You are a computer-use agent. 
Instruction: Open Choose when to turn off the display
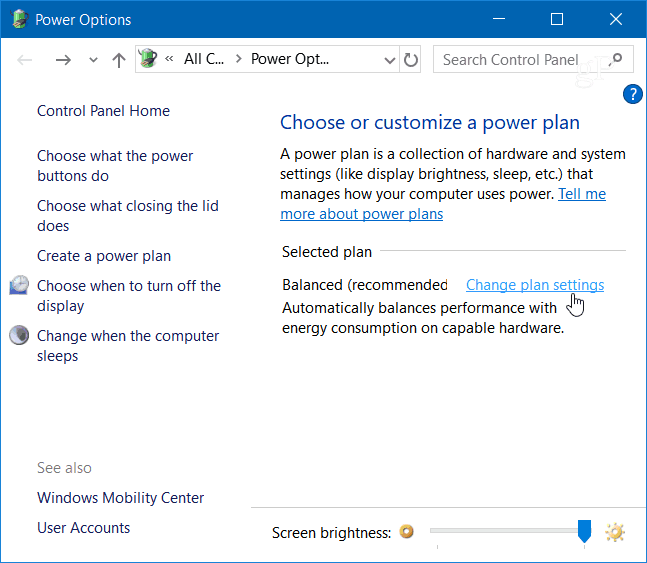[129, 296]
